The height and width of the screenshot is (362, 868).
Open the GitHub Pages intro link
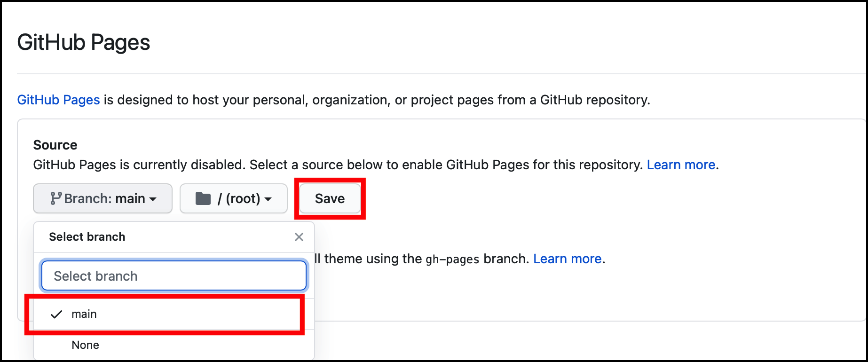(x=59, y=100)
